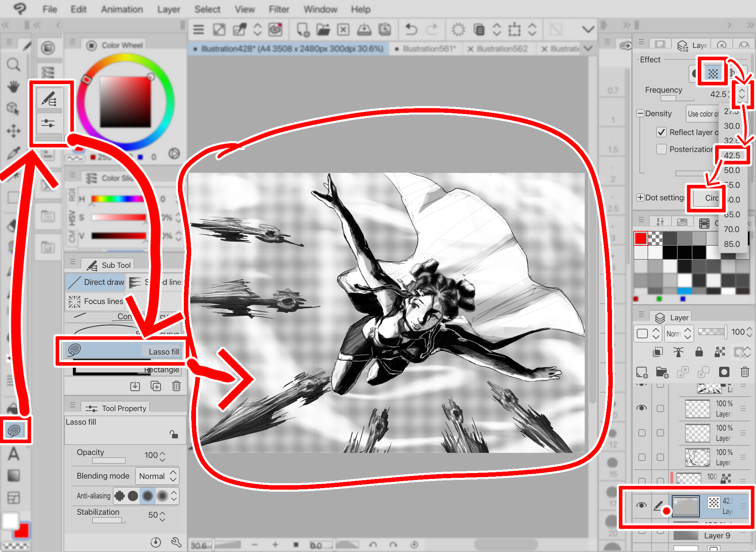Screen dimensions: 756x552
Task: Open the layer blend mode Norm dropdown
Action: tap(679, 334)
